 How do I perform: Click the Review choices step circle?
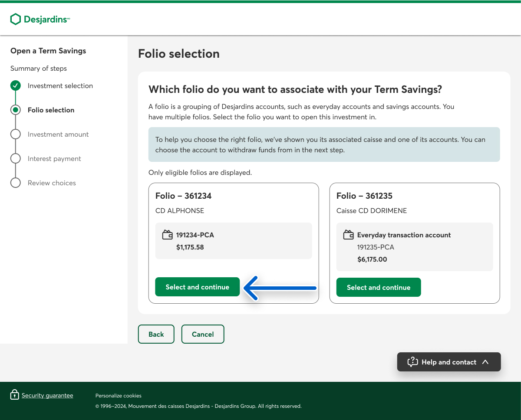coord(16,183)
